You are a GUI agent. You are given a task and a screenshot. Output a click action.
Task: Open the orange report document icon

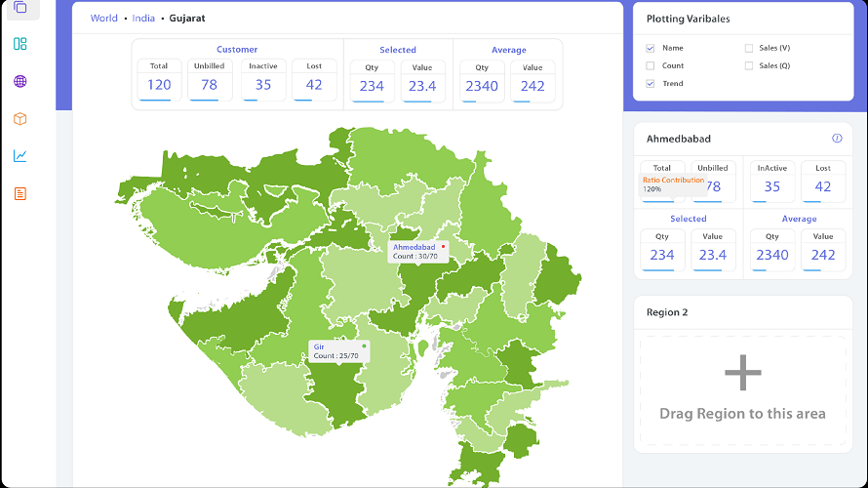20,194
